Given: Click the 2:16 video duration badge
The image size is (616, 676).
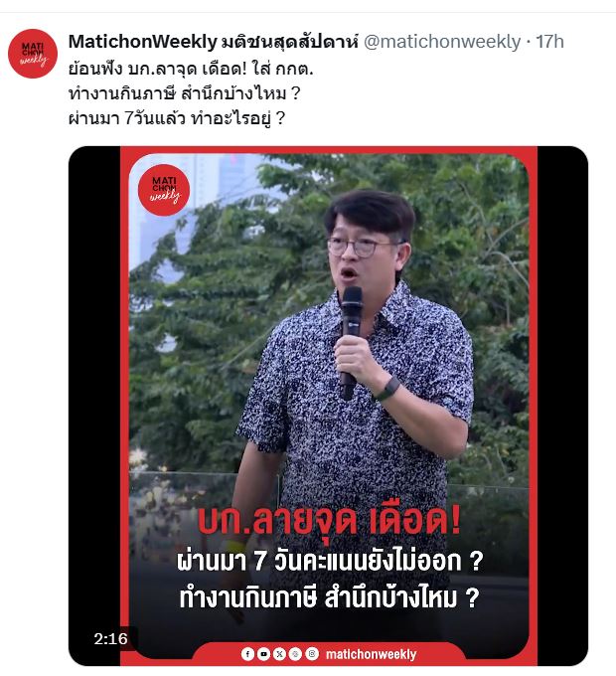Looking at the screenshot, I should coord(110,638).
